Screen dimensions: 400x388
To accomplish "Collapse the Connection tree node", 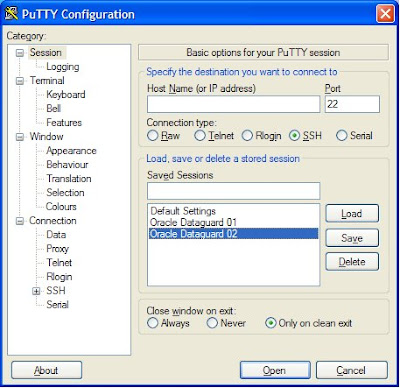I will point(20,221).
